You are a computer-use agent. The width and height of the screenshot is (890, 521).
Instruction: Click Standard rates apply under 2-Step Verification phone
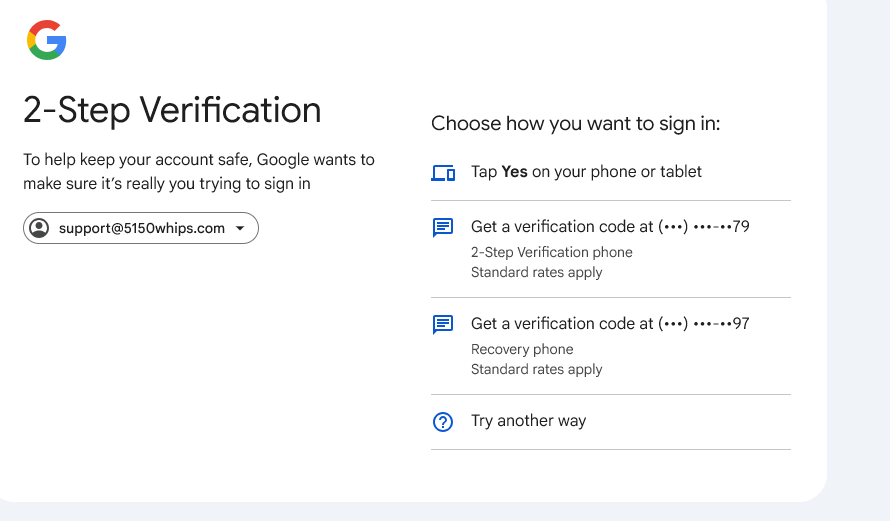coord(536,272)
